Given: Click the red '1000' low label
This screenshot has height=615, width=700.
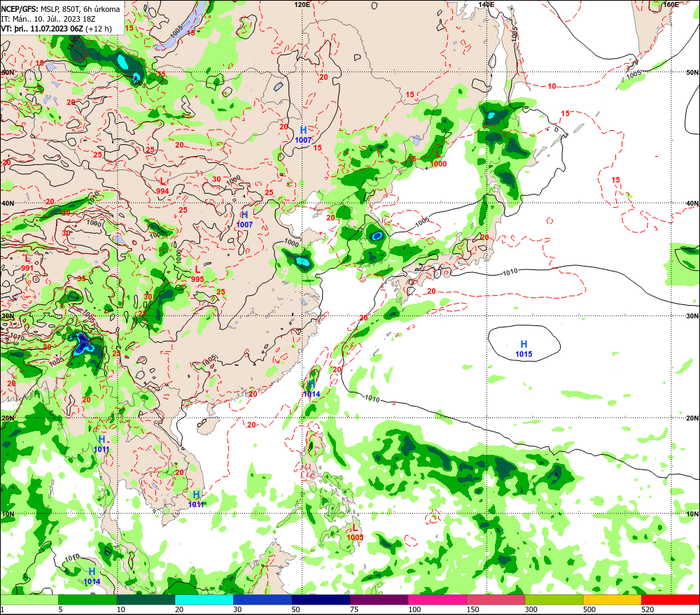Looking at the screenshot, I should click(x=438, y=164).
